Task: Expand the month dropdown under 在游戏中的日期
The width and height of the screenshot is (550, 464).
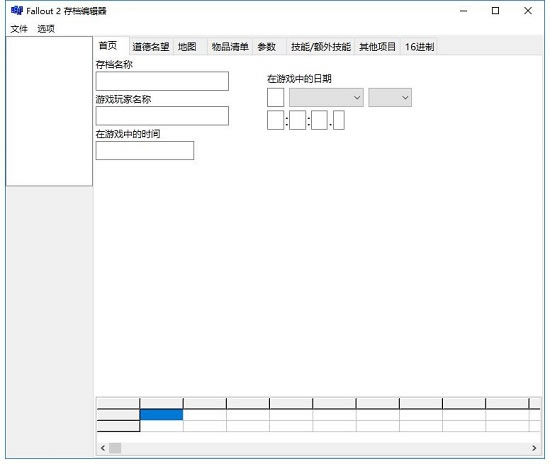Action: (x=326, y=97)
